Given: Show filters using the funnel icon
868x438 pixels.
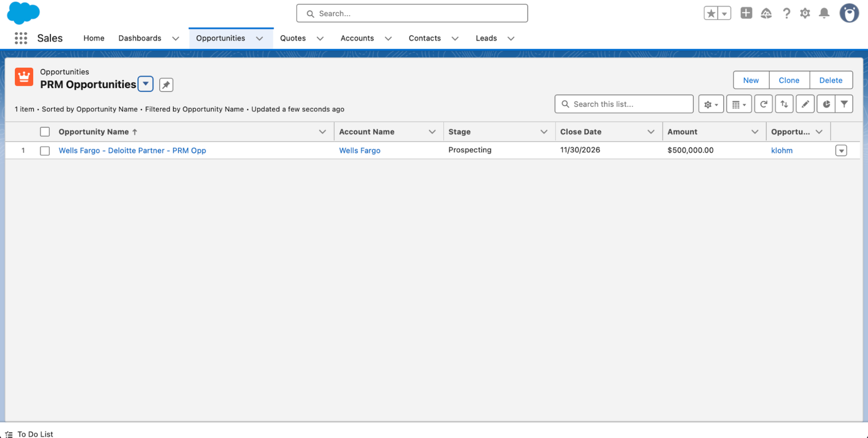Looking at the screenshot, I should (844, 104).
